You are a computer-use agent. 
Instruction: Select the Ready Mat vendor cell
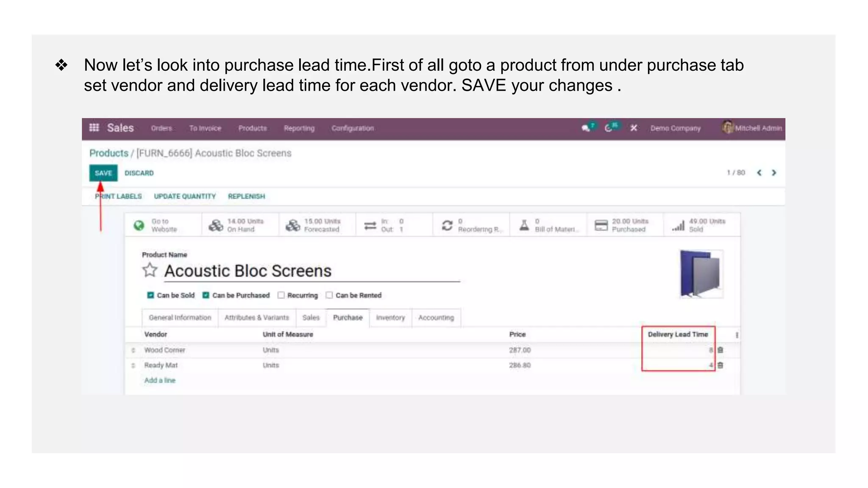pos(161,366)
